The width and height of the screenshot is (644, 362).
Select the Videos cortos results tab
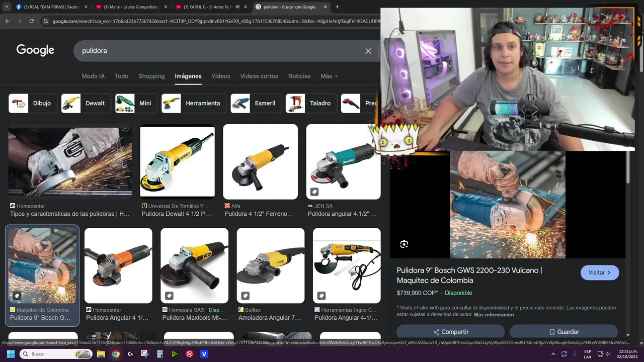point(259,76)
